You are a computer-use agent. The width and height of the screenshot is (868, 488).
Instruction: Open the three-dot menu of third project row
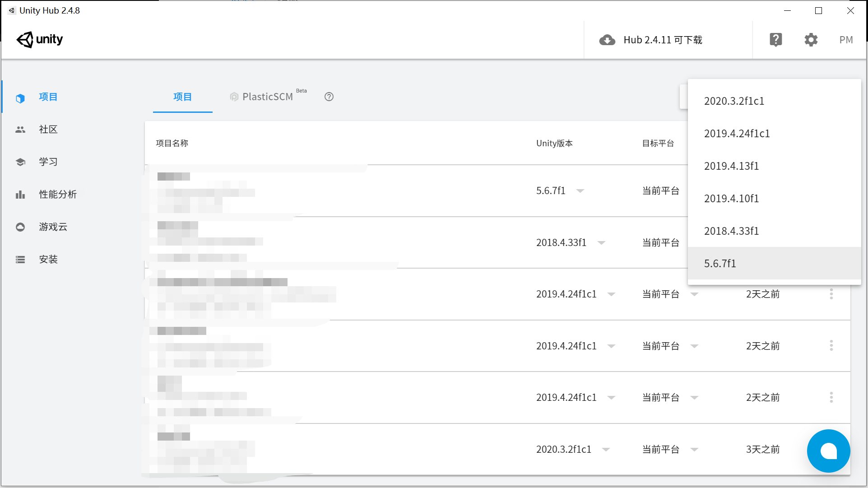[x=831, y=294]
